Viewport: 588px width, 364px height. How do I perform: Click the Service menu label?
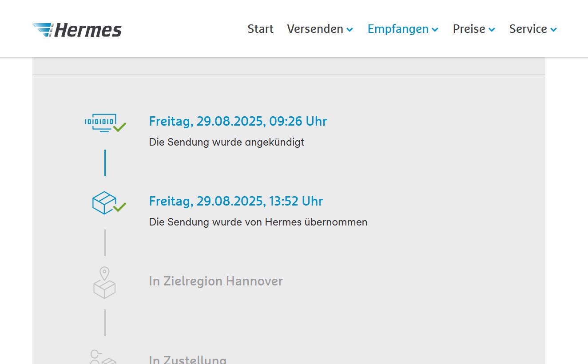coord(528,29)
